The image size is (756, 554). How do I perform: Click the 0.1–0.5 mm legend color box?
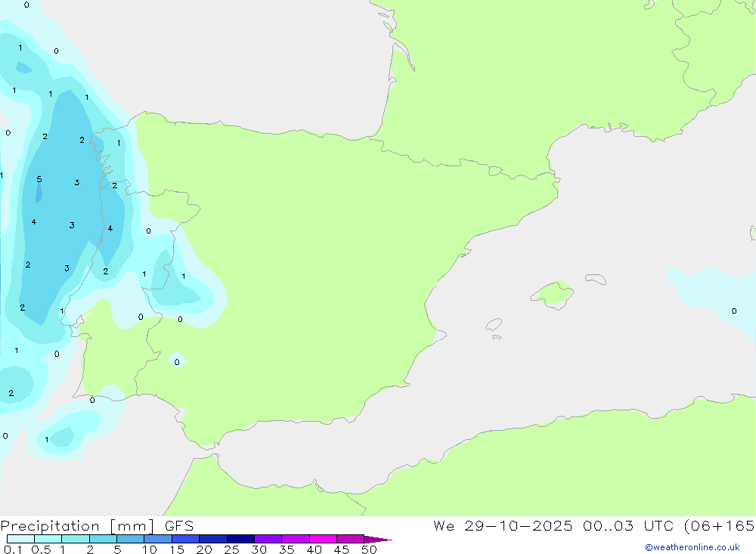click(20, 539)
